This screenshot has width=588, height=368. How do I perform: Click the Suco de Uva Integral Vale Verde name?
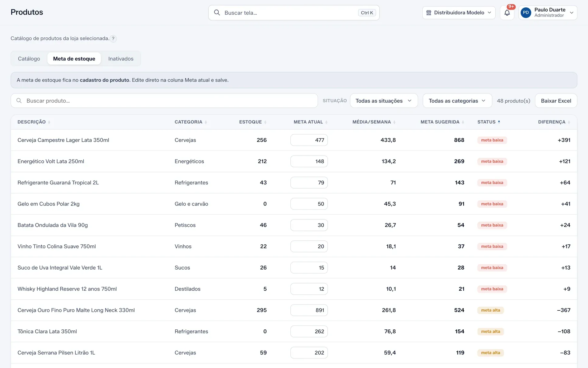(60, 268)
